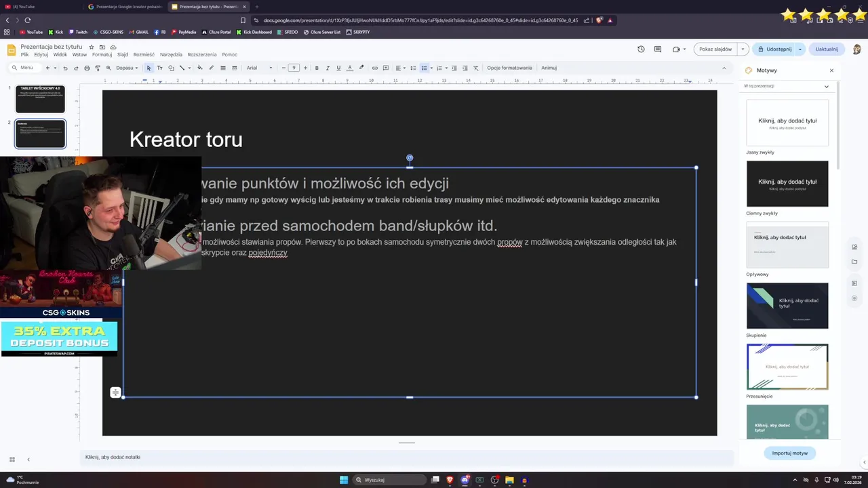Apply the Skupienie theme
Screen dimensions: 868x488
click(787, 306)
